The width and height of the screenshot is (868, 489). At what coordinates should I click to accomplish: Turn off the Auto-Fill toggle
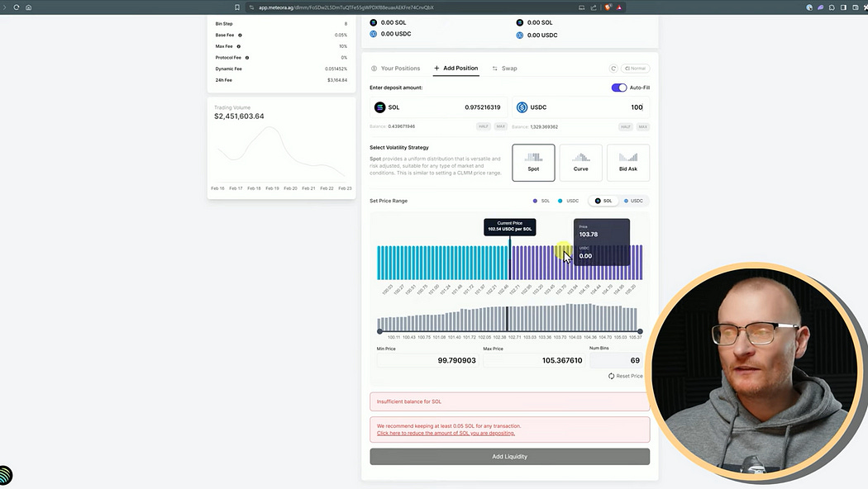(x=619, y=88)
